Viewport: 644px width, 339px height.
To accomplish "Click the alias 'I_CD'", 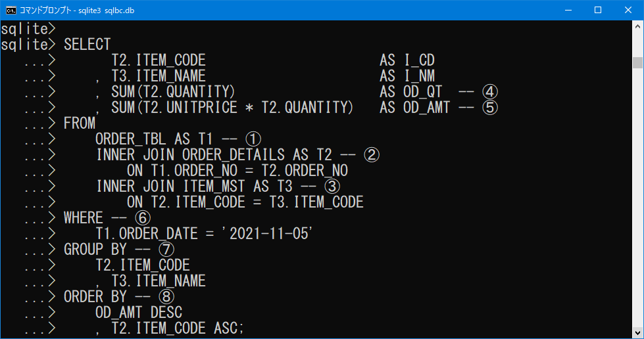I will pos(419,60).
